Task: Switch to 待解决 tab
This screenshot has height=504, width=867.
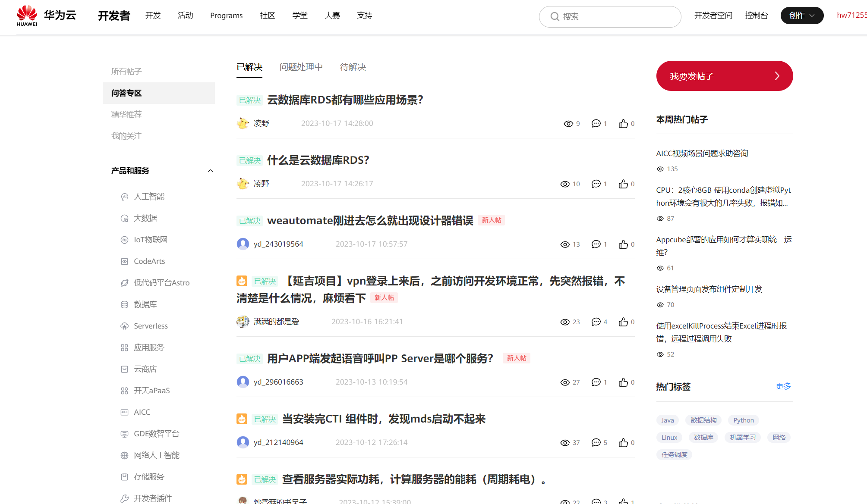Action: pyautogui.click(x=353, y=67)
